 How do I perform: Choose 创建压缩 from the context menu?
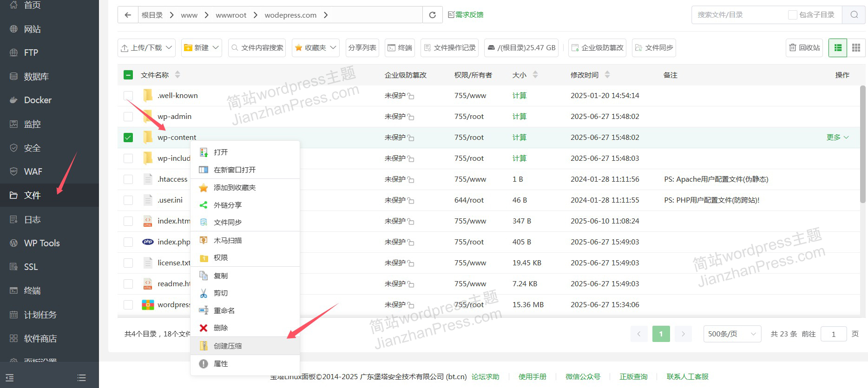[x=228, y=346]
